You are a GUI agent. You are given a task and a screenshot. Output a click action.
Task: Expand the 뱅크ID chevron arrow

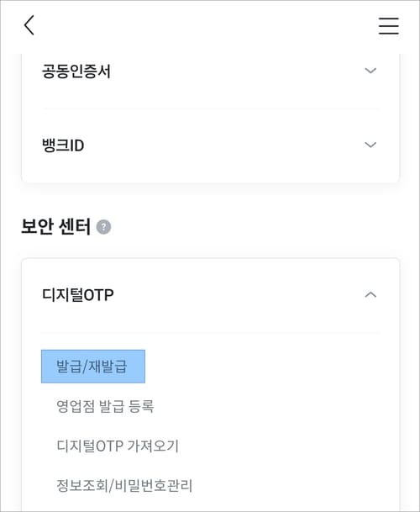coord(370,145)
